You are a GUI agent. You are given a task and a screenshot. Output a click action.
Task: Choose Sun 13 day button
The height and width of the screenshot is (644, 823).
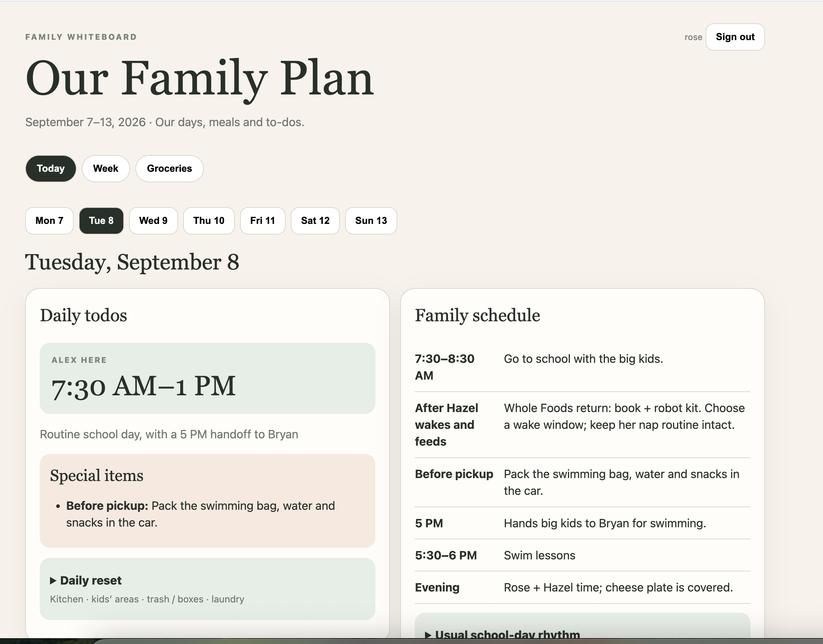click(x=371, y=221)
